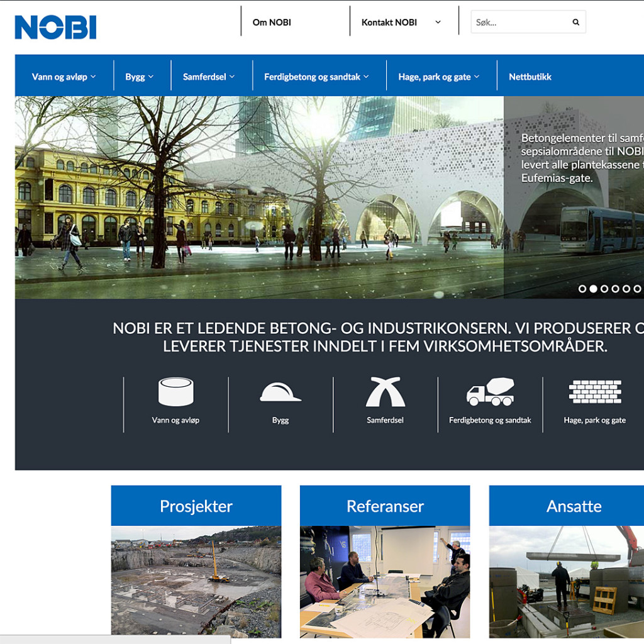Screen dimensions: 644x644
Task: Click inside the Søk search field
Action: pyautogui.click(x=516, y=21)
